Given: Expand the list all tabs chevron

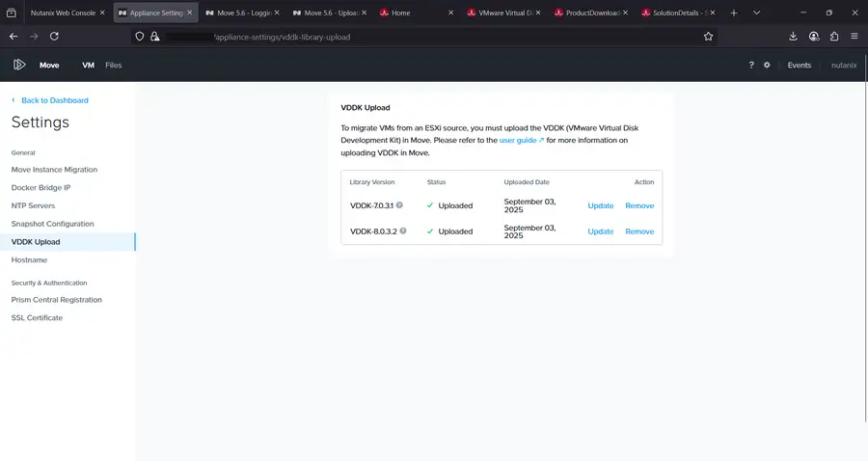Looking at the screenshot, I should pyautogui.click(x=756, y=13).
